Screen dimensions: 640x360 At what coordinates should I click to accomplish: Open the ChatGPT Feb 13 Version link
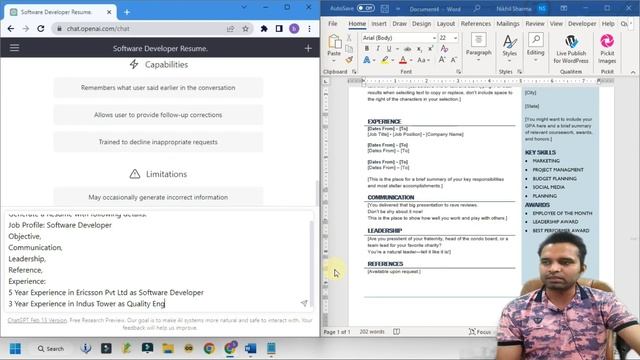coord(37,320)
